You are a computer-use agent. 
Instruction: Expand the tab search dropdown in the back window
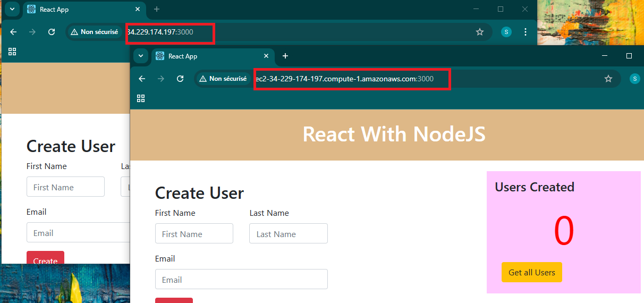click(x=12, y=9)
